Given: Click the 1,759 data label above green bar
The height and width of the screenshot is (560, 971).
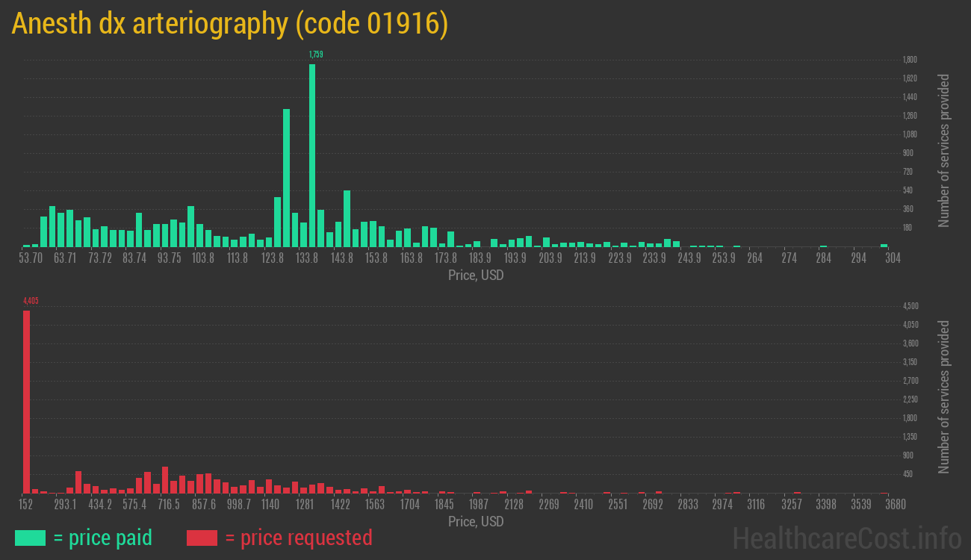Looking at the screenshot, I should tap(316, 55).
